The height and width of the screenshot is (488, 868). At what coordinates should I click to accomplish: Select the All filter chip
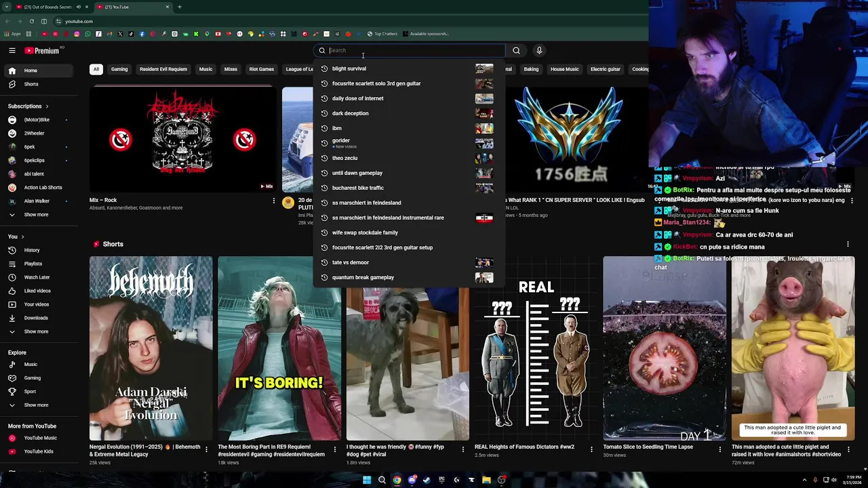coord(96,69)
